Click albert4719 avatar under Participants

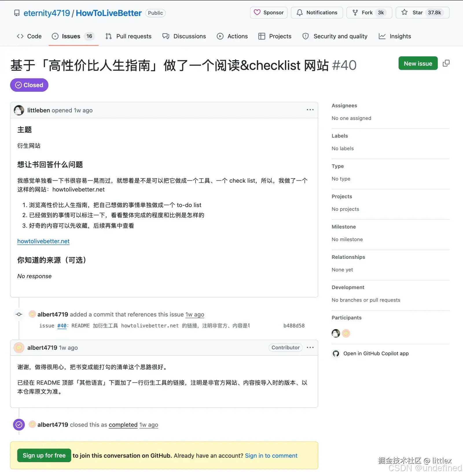click(x=346, y=333)
